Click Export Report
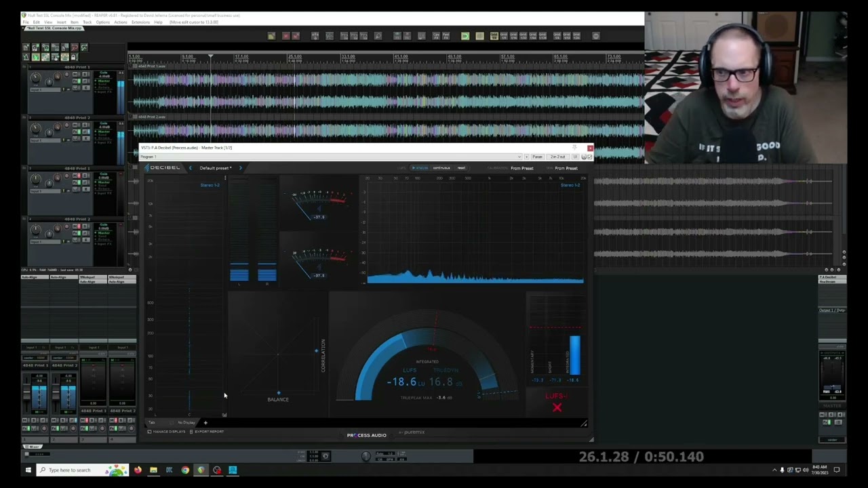Viewport: 868px width, 488px height. [207, 432]
